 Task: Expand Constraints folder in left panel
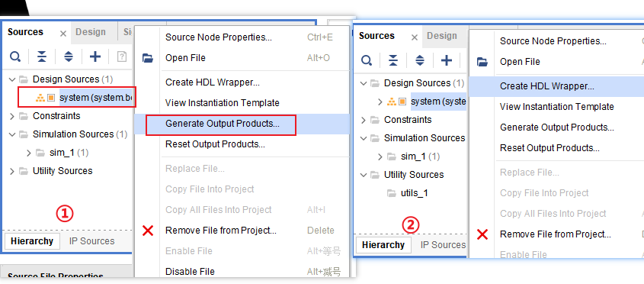coord(12,117)
